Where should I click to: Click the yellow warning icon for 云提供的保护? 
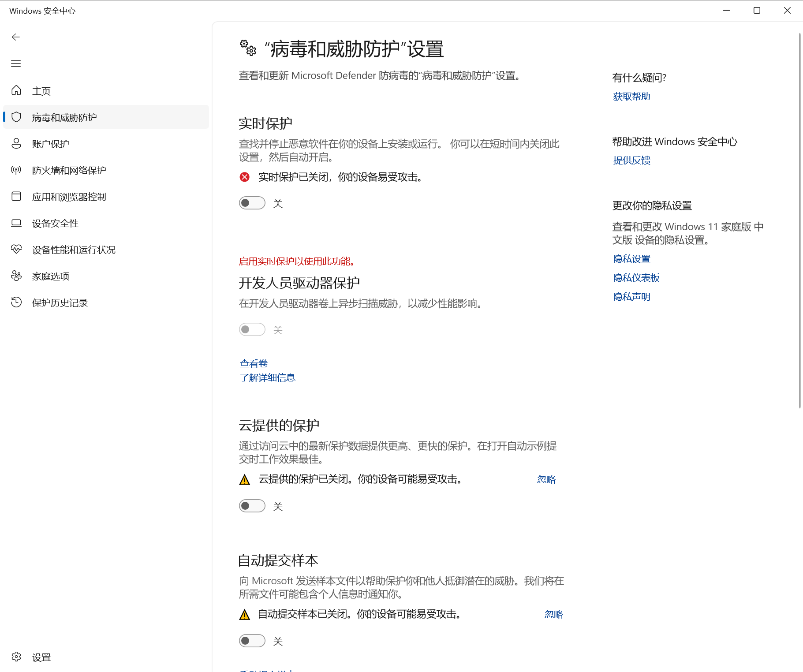[245, 480]
